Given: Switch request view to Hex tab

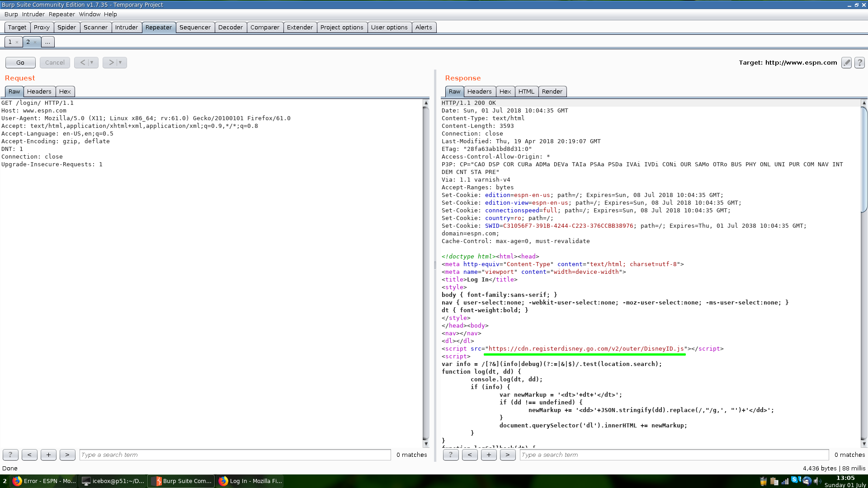Looking at the screenshot, I should point(65,92).
